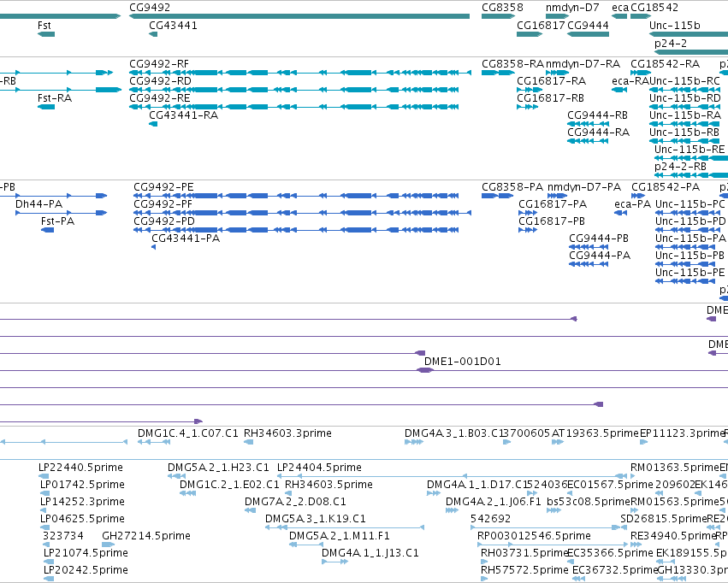This screenshot has width=728, height=583.
Task: Click EST RH03731.5prime
Action: 524,553
